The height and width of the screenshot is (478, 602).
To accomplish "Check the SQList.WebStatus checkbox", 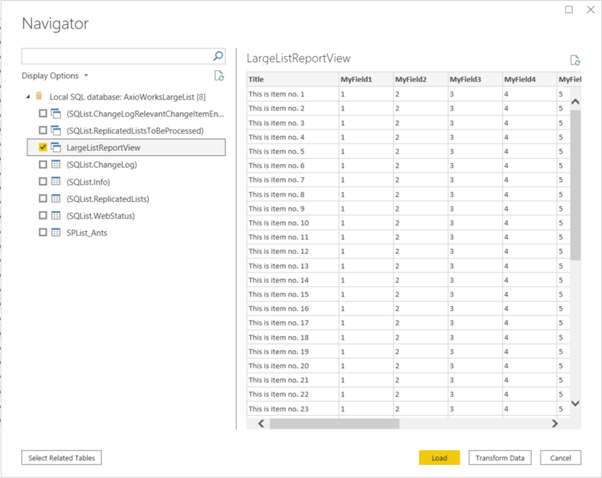I will (x=42, y=215).
